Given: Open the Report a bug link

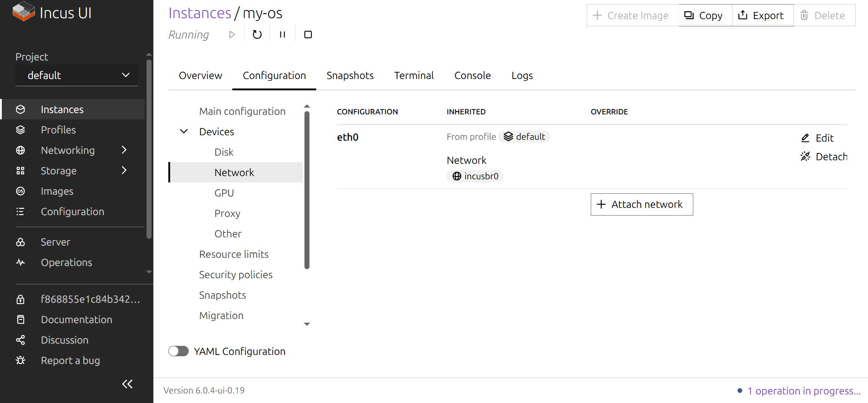Looking at the screenshot, I should click(70, 360).
